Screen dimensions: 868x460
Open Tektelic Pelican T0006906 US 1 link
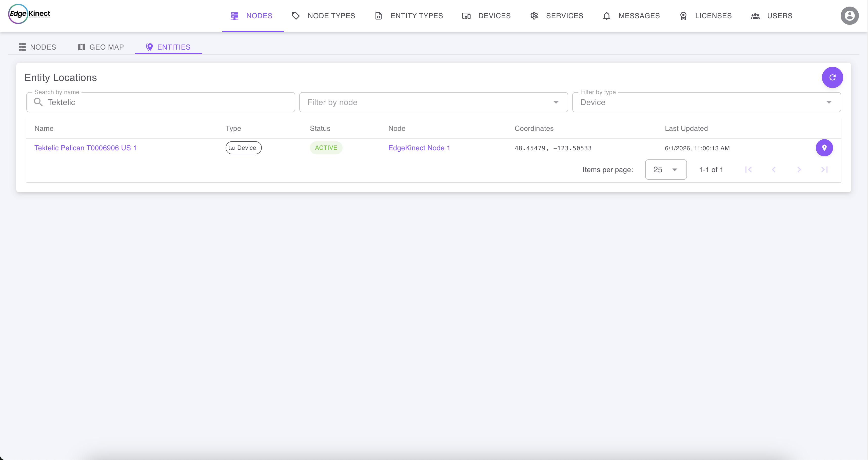86,148
